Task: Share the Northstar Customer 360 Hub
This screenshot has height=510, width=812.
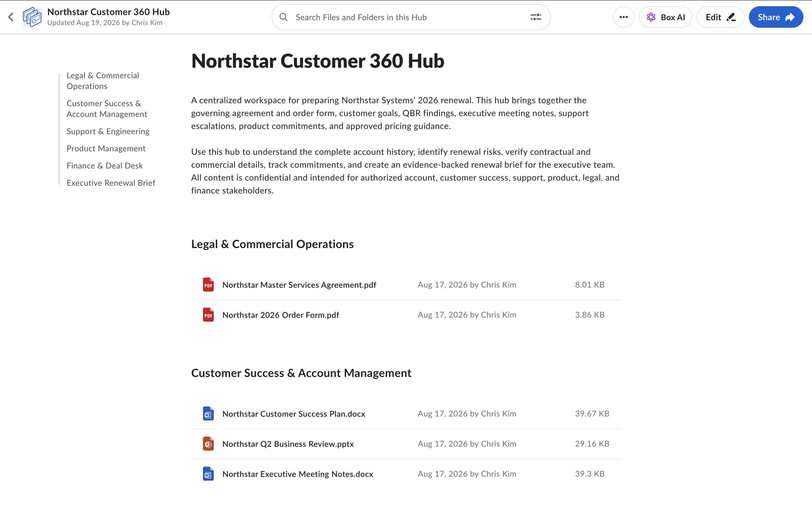Action: pyautogui.click(x=776, y=17)
